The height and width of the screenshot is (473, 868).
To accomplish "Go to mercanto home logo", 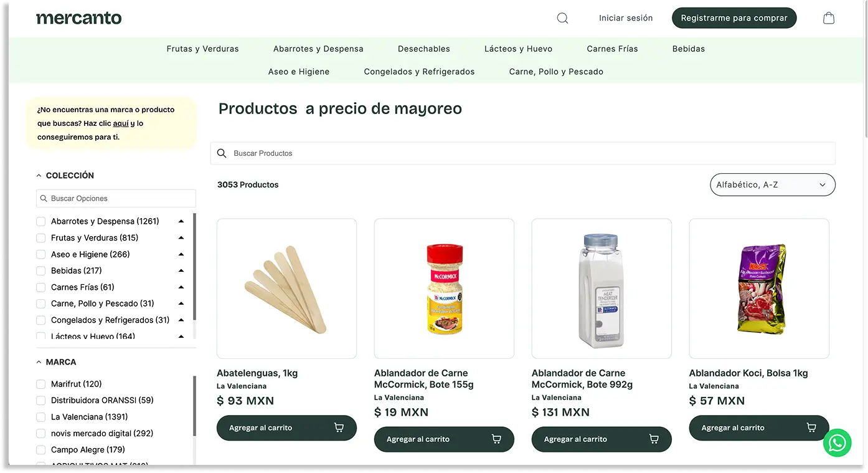I will pyautogui.click(x=79, y=18).
